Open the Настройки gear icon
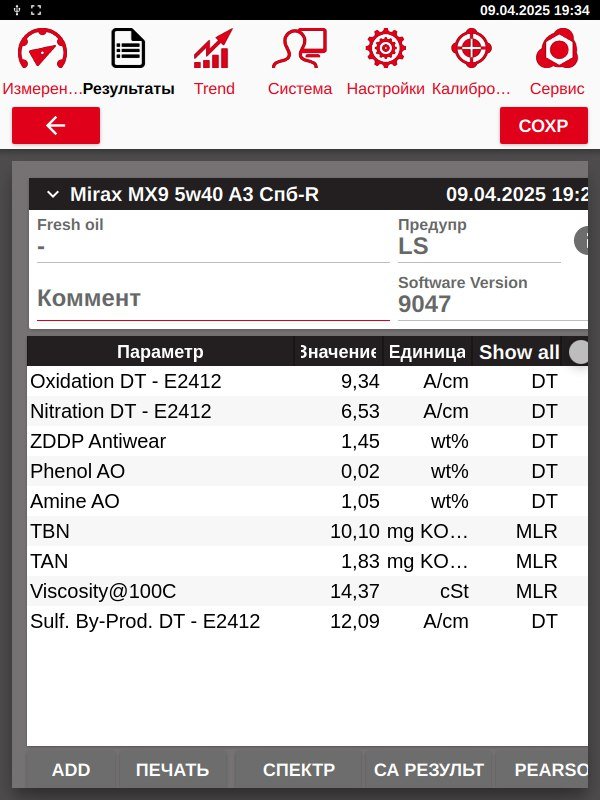This screenshot has width=600, height=800. 385,48
